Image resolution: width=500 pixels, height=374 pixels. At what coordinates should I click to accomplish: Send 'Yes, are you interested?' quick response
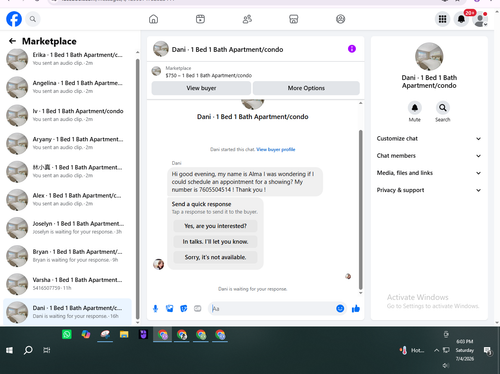(x=215, y=226)
